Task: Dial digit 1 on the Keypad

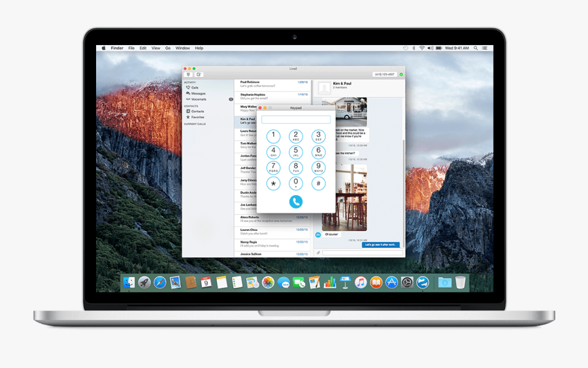Action: pyautogui.click(x=273, y=136)
